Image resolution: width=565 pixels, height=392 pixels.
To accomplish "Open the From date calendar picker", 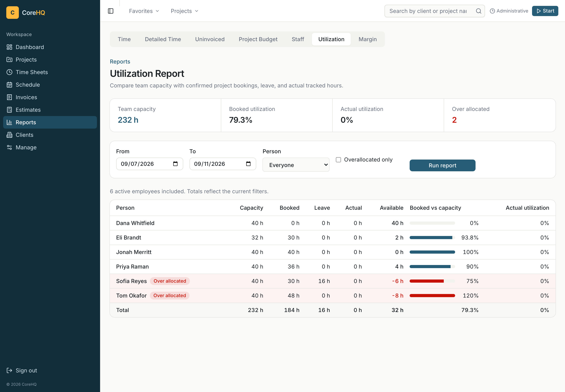I will (175, 164).
